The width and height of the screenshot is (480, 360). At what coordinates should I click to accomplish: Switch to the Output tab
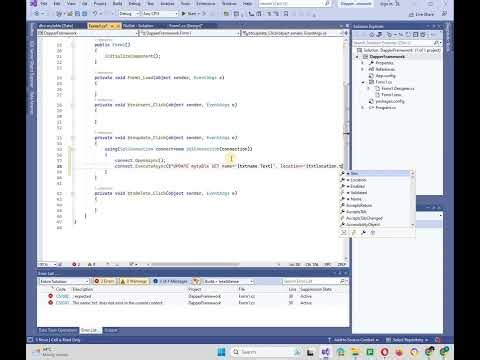(111, 330)
